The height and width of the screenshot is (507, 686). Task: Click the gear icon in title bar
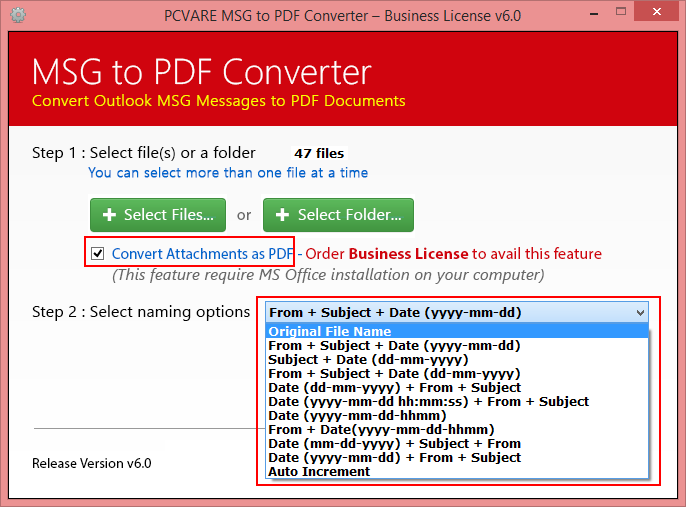tap(18, 15)
